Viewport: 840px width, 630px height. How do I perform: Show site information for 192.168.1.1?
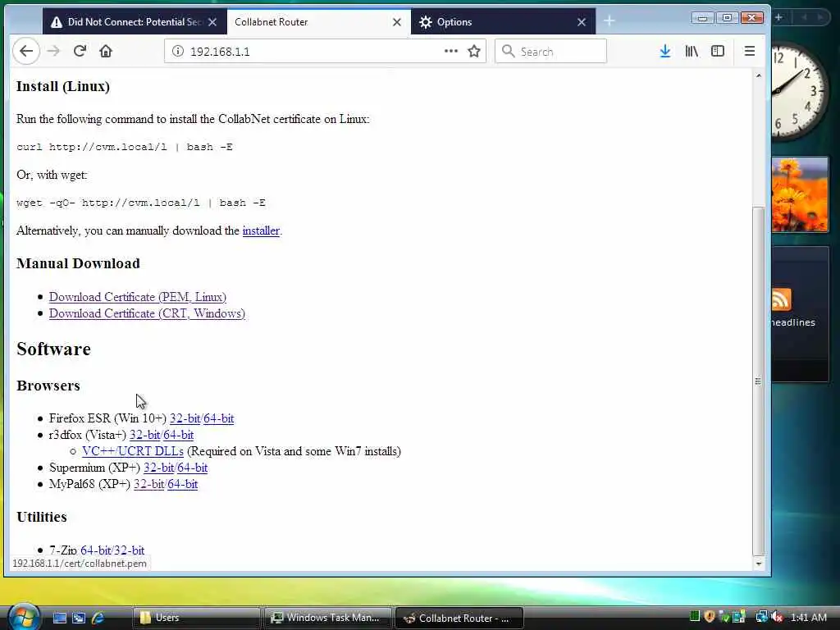(x=178, y=52)
